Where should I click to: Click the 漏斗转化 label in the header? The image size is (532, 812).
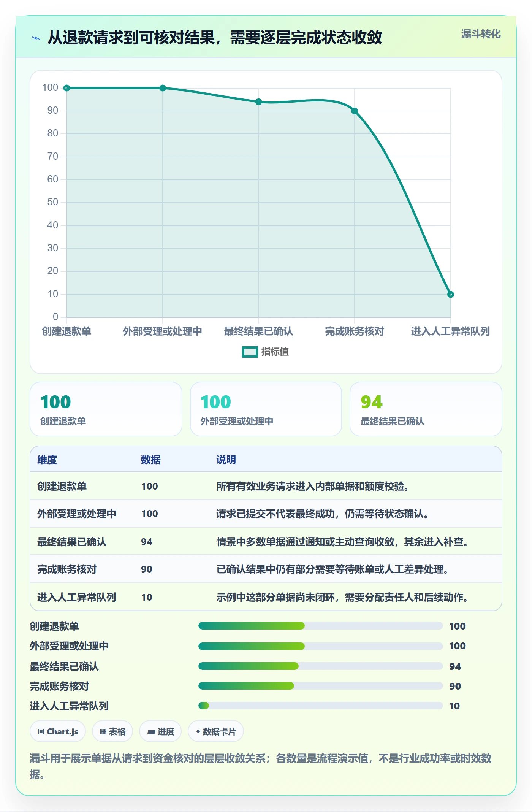coord(481,34)
